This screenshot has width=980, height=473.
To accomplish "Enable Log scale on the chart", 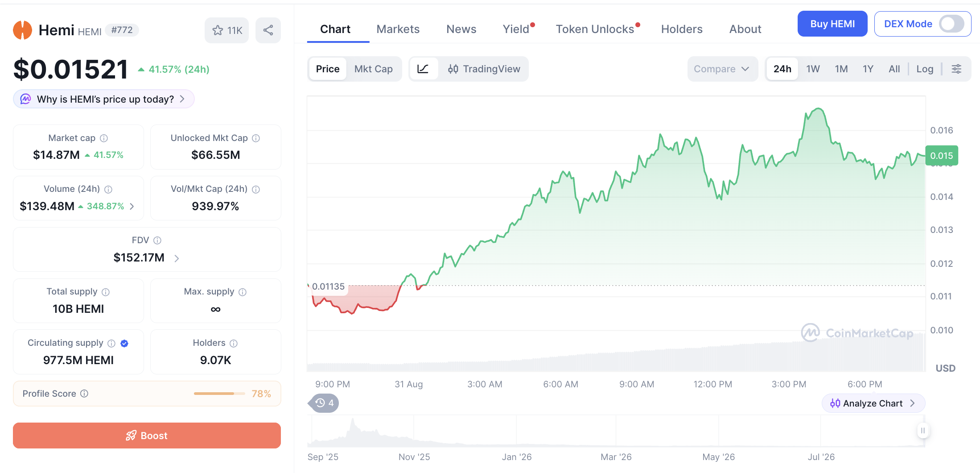I will (925, 69).
